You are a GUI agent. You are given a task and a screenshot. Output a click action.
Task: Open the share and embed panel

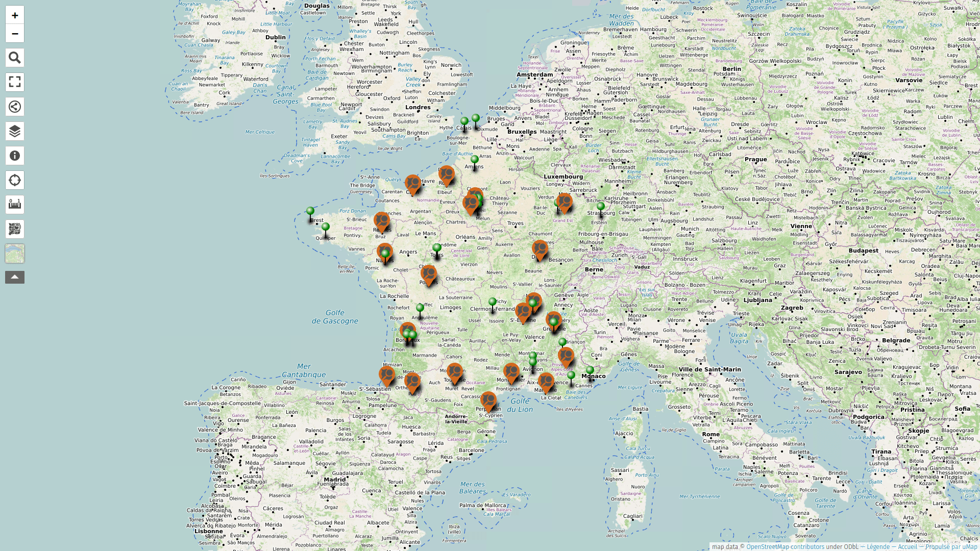coord(15,107)
